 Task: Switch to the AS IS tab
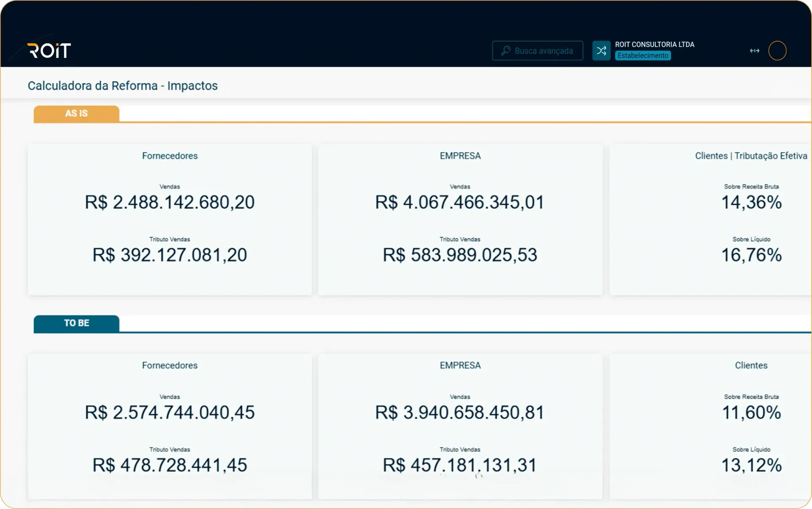point(77,113)
